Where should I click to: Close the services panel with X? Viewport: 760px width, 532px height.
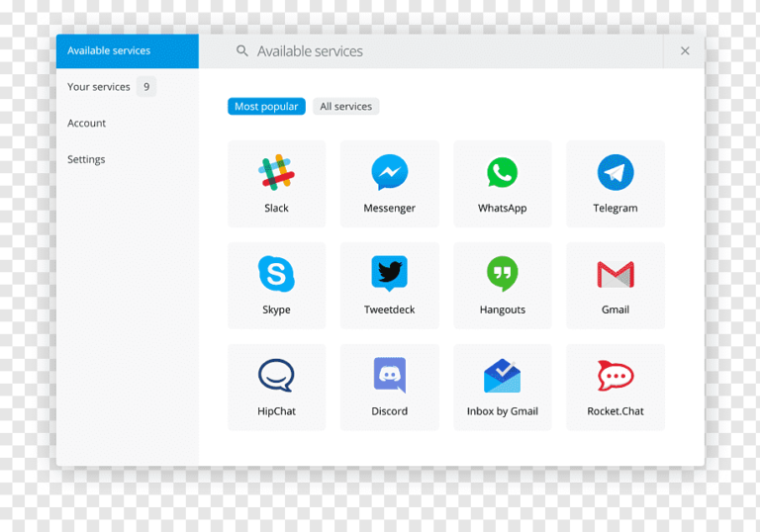click(685, 51)
